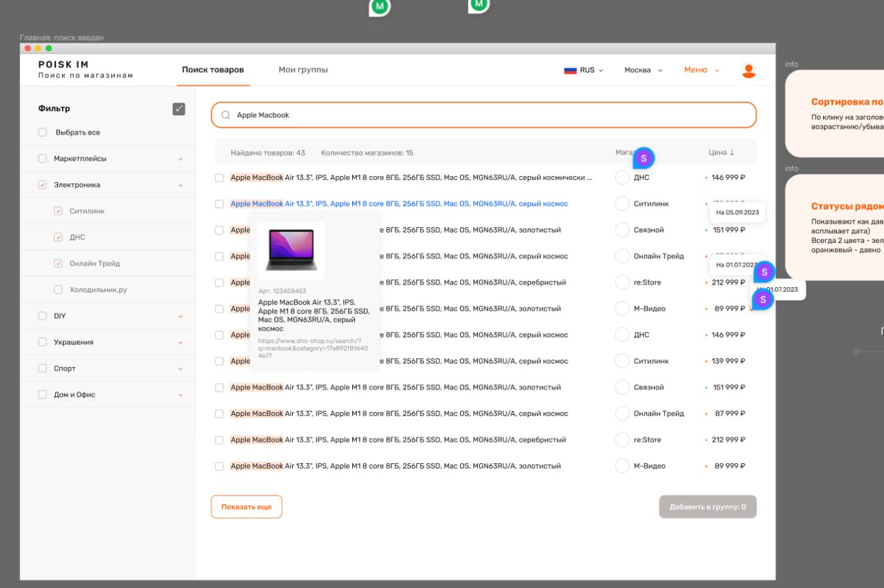This screenshot has width=884, height=588.
Task: Open the orange Меню dropdown
Action: (x=702, y=70)
